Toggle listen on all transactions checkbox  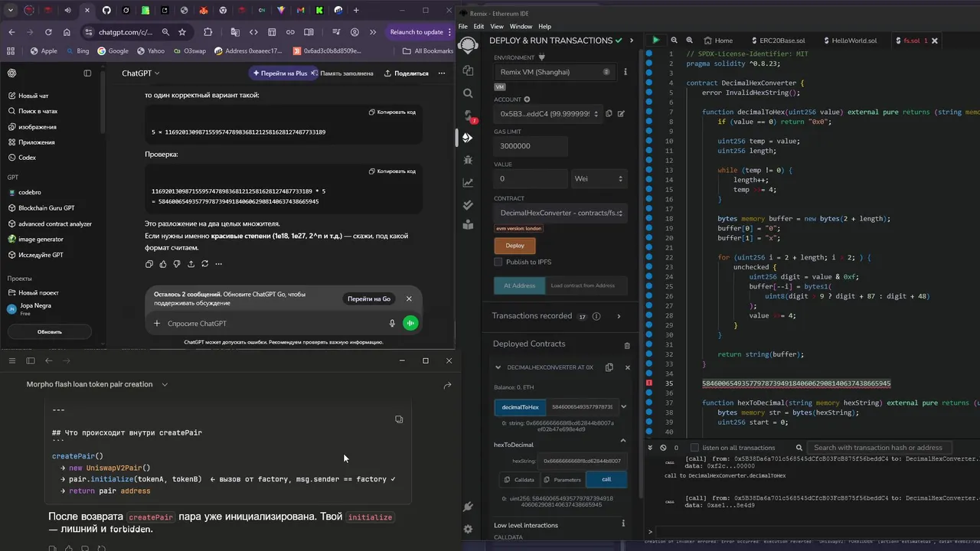pyautogui.click(x=694, y=448)
